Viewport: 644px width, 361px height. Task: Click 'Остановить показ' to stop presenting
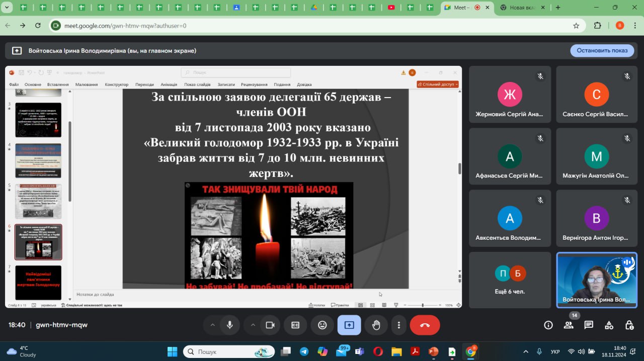pyautogui.click(x=602, y=50)
